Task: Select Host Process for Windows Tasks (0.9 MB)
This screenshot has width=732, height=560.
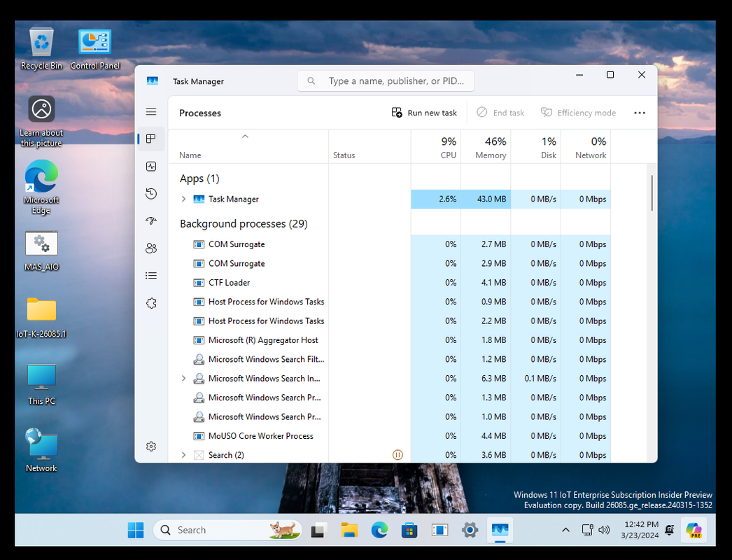Action: point(389,302)
